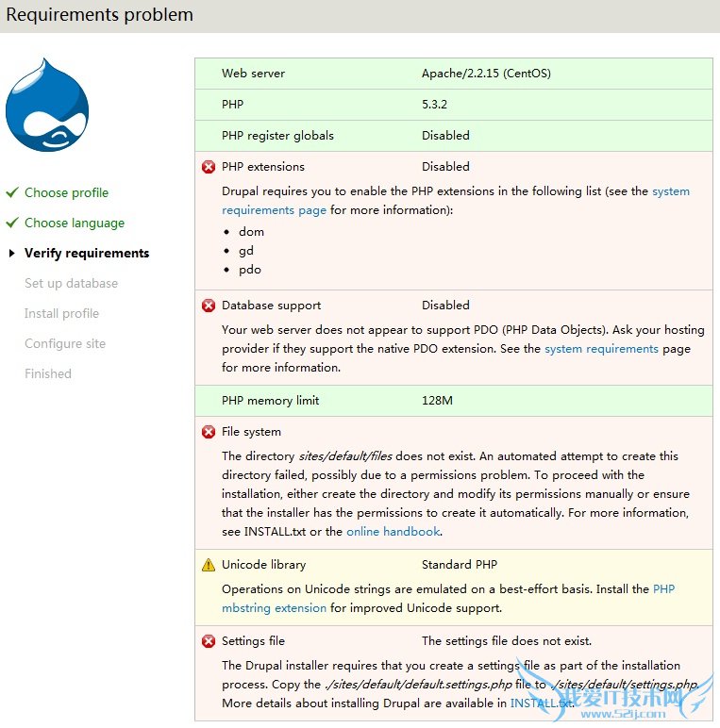Click the red error icon beside Settings file

(209, 641)
